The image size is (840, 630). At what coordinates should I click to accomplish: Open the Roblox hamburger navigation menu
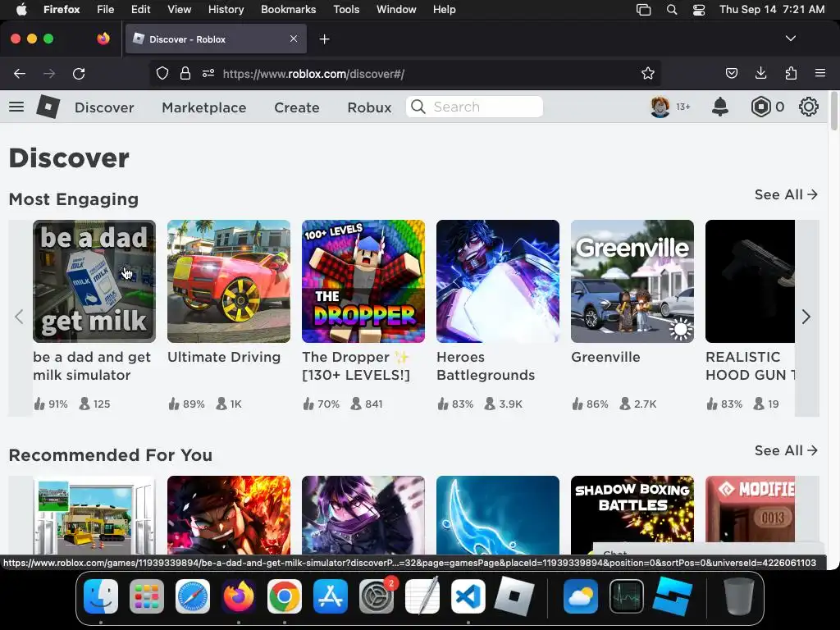pyautogui.click(x=16, y=107)
